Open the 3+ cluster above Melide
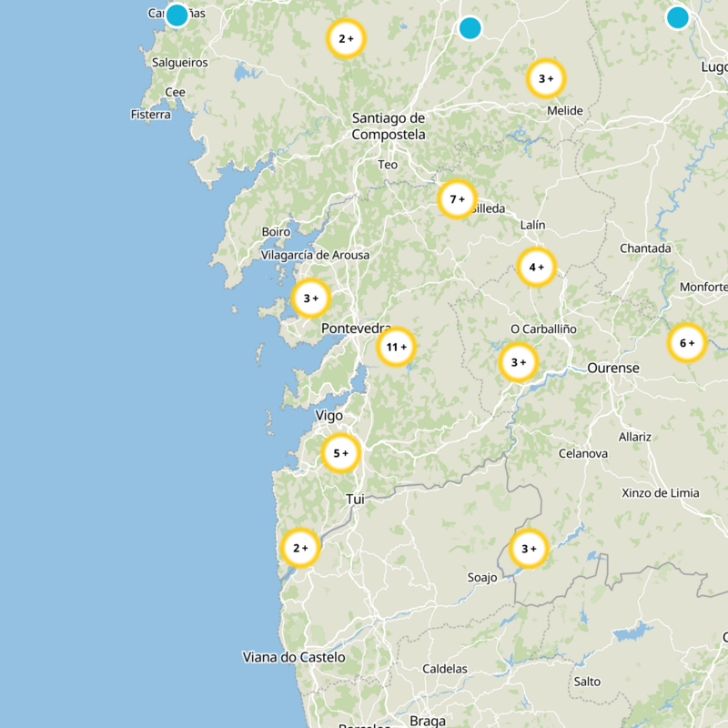This screenshot has width=728, height=728. pos(545,78)
